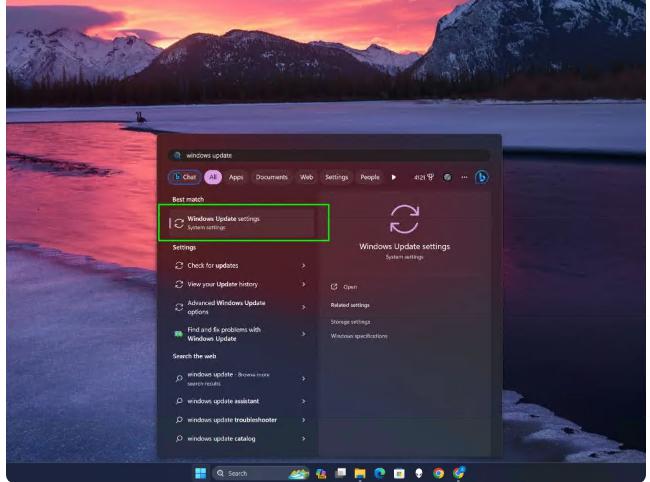The image size is (650, 482).
Task: Switch to the Apps filter tab
Action: 236,177
